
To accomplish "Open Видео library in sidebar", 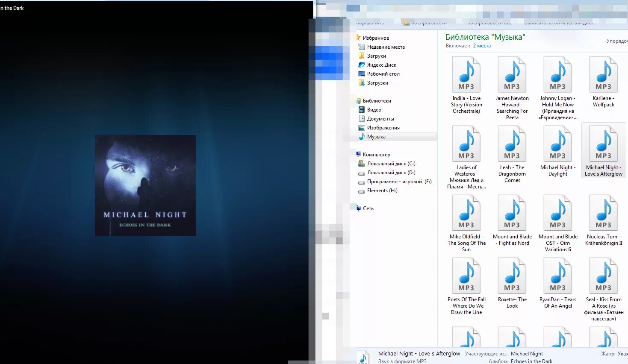I will [374, 110].
